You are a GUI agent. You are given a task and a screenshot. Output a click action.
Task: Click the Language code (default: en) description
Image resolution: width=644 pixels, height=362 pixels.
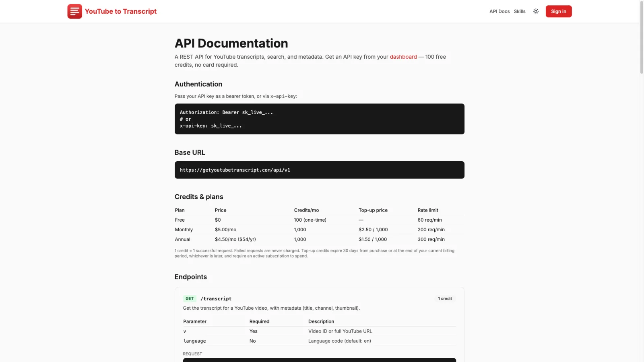340,341
